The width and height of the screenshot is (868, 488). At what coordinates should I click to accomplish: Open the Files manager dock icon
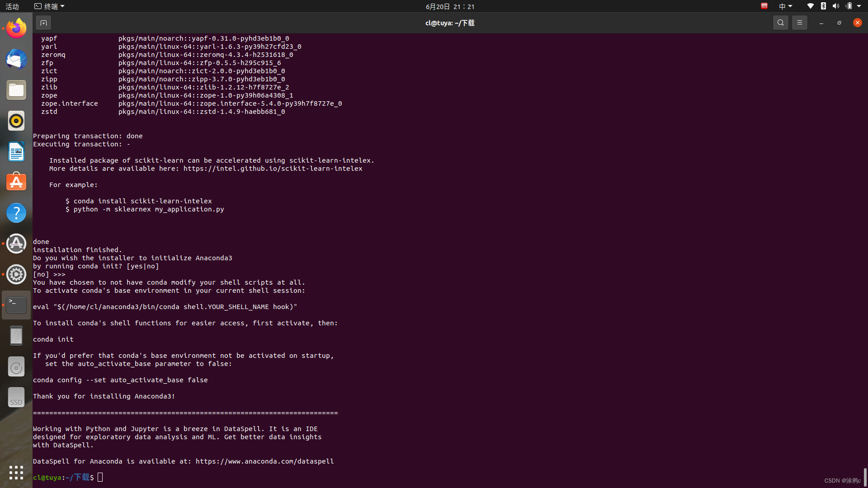point(16,90)
